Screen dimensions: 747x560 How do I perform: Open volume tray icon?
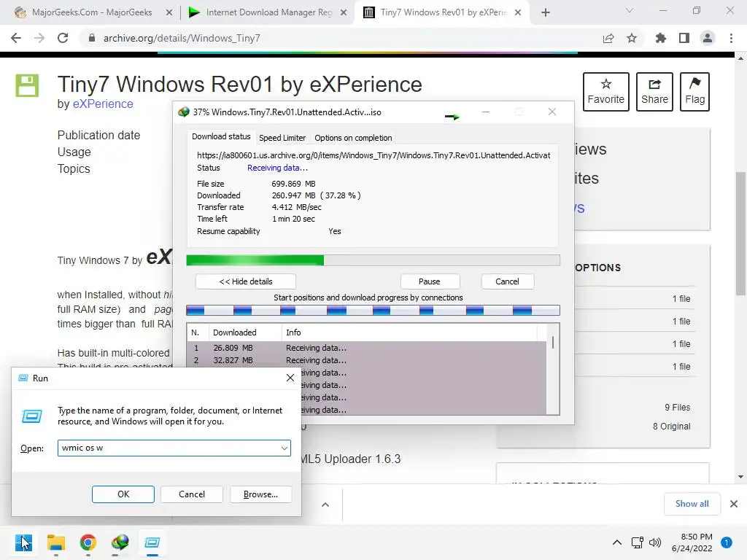pyautogui.click(x=655, y=542)
